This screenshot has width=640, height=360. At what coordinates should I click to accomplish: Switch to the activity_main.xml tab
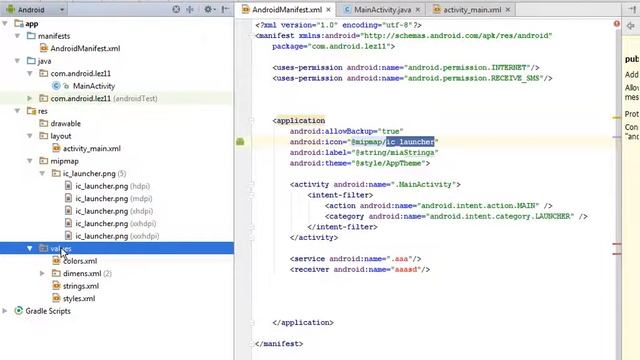pos(472,9)
